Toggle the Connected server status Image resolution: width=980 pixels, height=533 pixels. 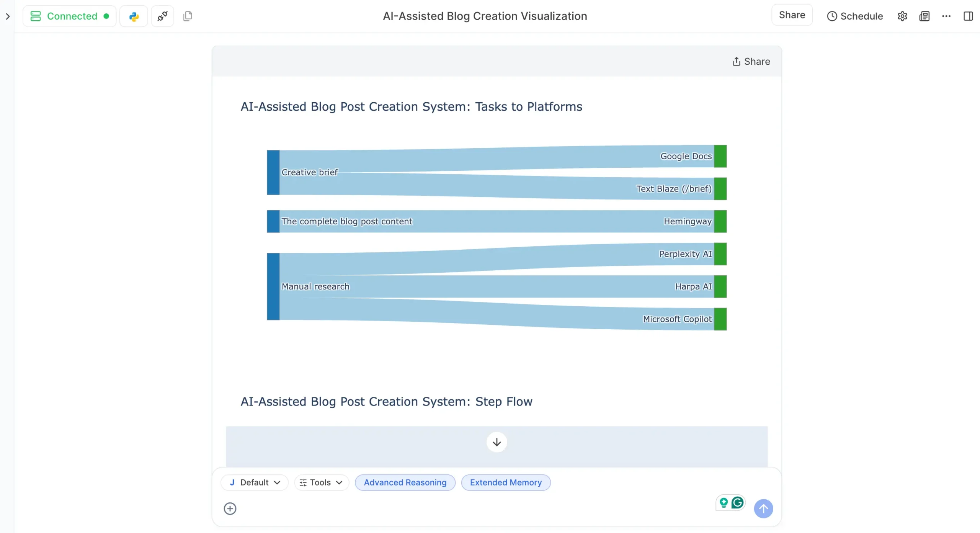point(69,16)
